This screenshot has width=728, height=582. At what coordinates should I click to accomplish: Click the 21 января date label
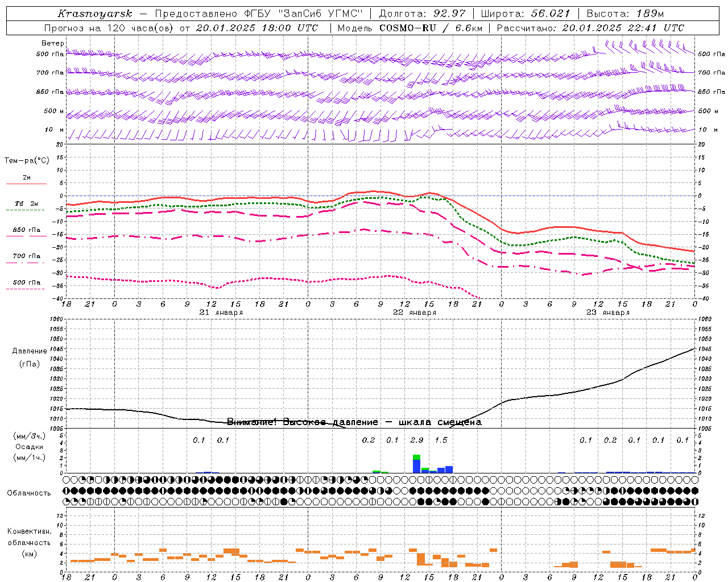(221, 313)
